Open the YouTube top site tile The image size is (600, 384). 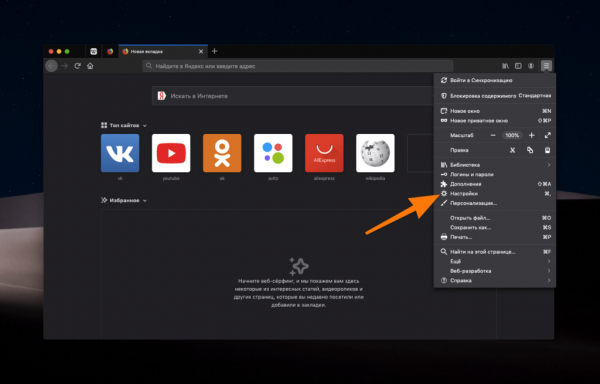pyautogui.click(x=171, y=153)
